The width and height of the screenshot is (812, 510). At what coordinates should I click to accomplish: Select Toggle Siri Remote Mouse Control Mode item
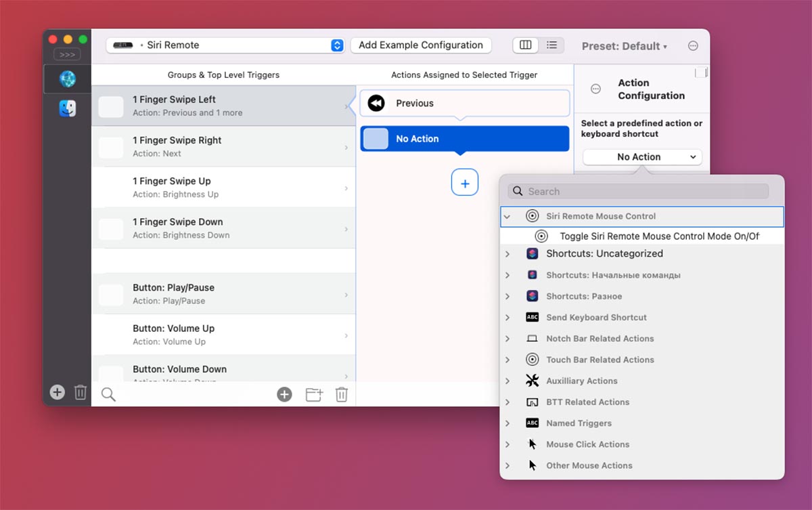pyautogui.click(x=658, y=236)
